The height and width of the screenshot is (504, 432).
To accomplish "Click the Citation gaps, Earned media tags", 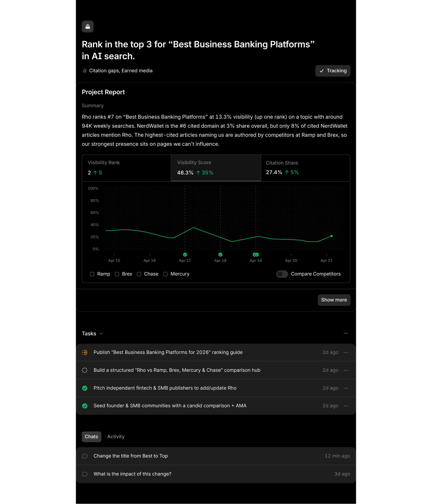I will pos(121,71).
